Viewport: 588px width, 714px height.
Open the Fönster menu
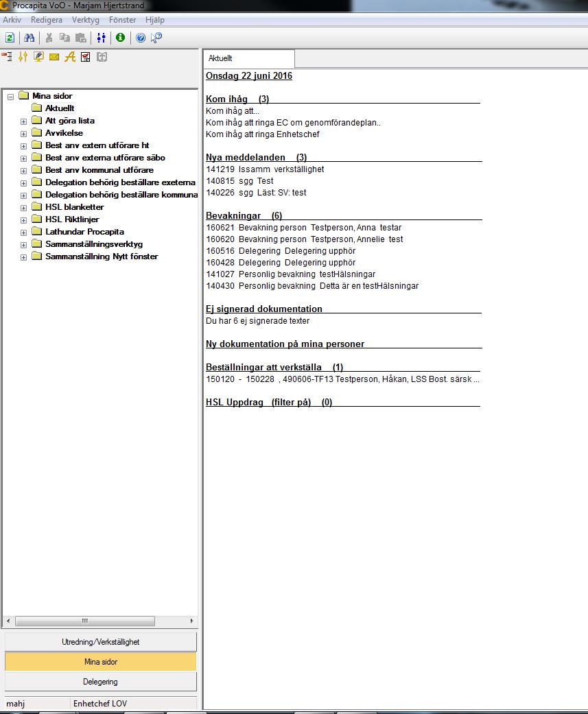point(122,20)
